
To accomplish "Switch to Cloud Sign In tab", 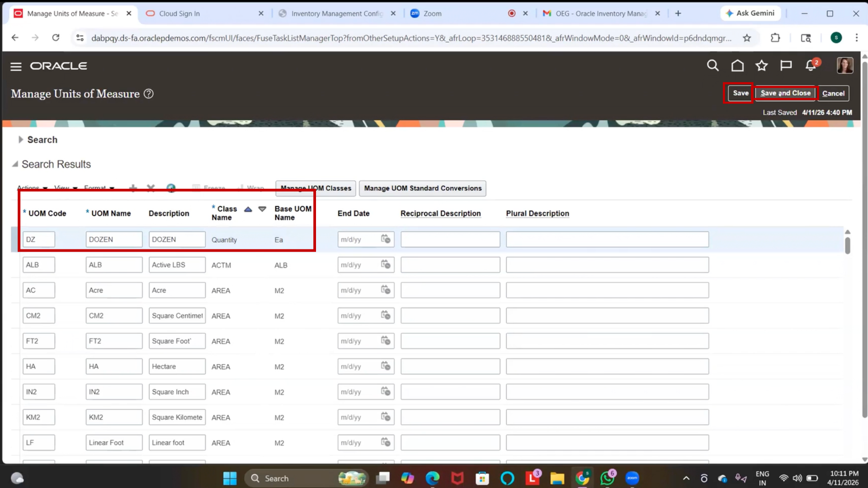I will click(x=205, y=14).
